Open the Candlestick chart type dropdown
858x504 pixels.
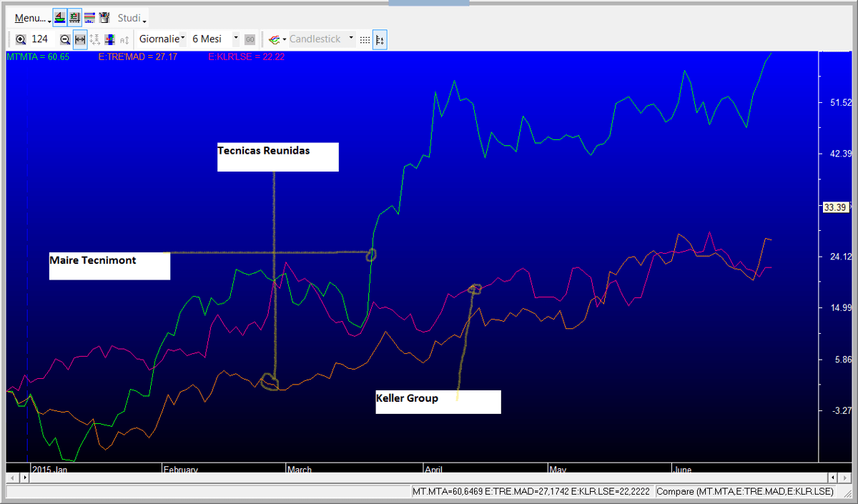click(322, 39)
